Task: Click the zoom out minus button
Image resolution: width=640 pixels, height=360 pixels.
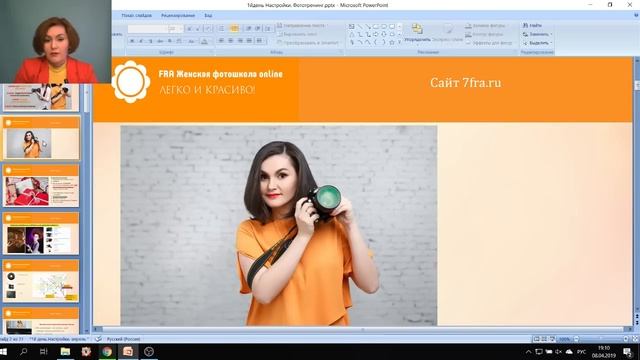Action: [x=576, y=339]
